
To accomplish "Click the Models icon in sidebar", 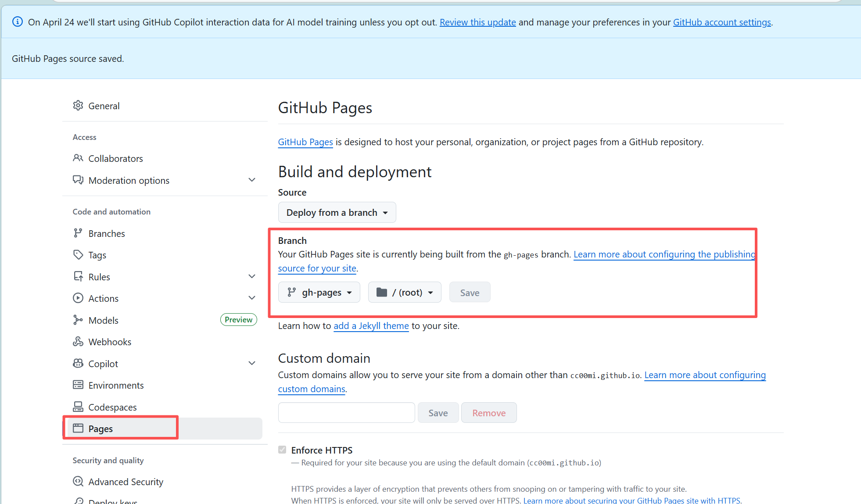I will [x=78, y=320].
